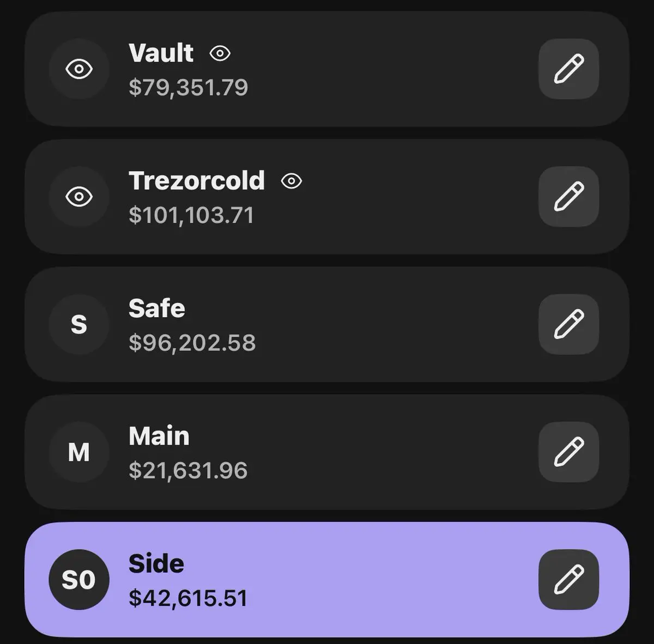Select the Main wallet name
This screenshot has width=654, height=644.
(159, 436)
